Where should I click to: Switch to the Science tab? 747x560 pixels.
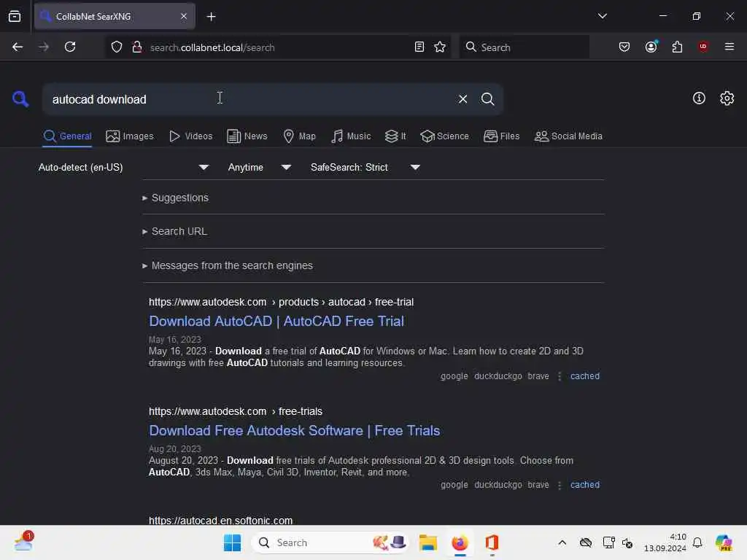click(444, 136)
